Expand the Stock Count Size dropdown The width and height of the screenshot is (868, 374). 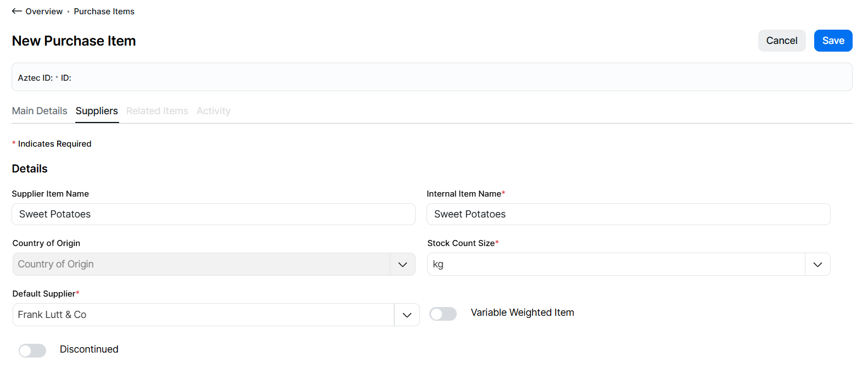(x=817, y=264)
